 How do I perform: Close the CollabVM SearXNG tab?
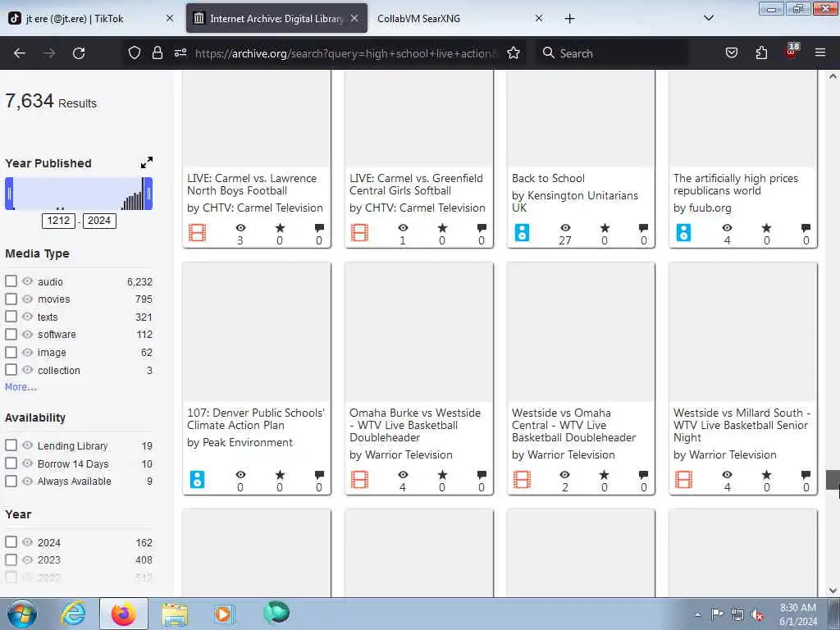539,18
